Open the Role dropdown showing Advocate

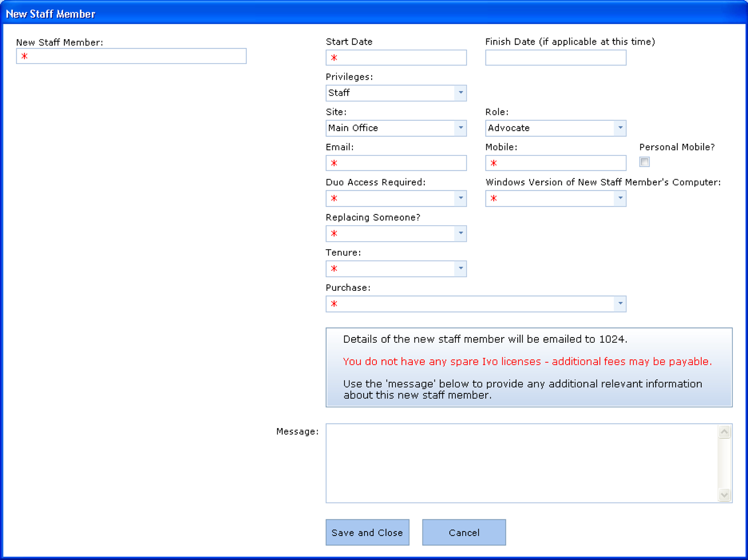[x=620, y=128]
